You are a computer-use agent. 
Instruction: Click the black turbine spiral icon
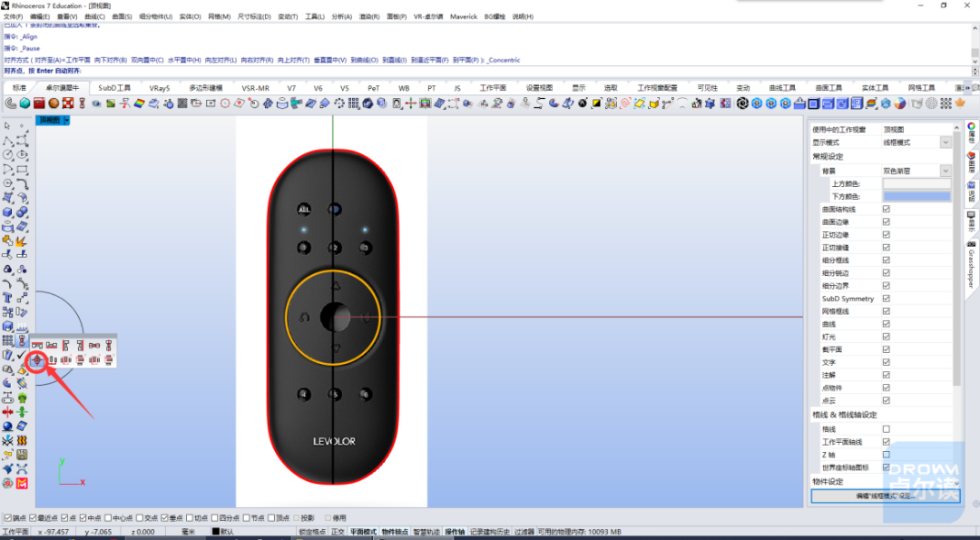click(x=742, y=103)
